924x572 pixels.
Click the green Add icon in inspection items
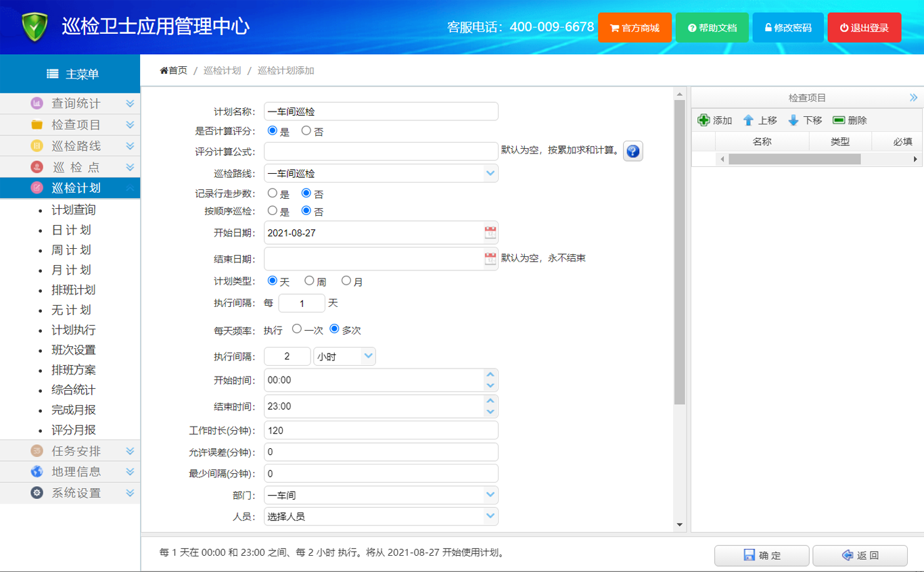click(704, 120)
